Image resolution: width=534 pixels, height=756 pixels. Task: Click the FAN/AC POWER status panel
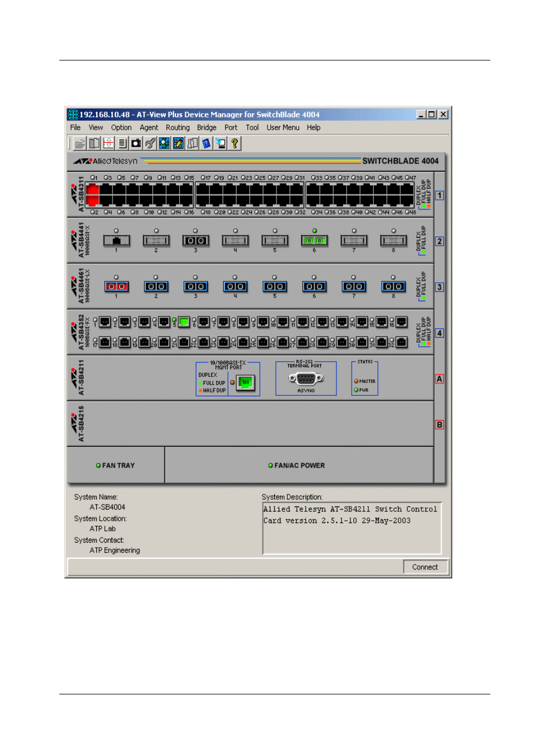[299, 465]
